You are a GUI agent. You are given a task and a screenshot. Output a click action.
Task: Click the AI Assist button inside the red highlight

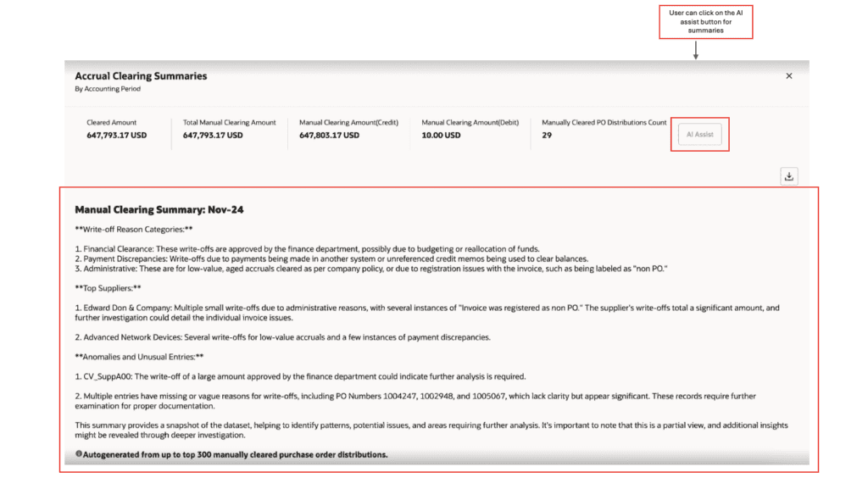tap(698, 134)
